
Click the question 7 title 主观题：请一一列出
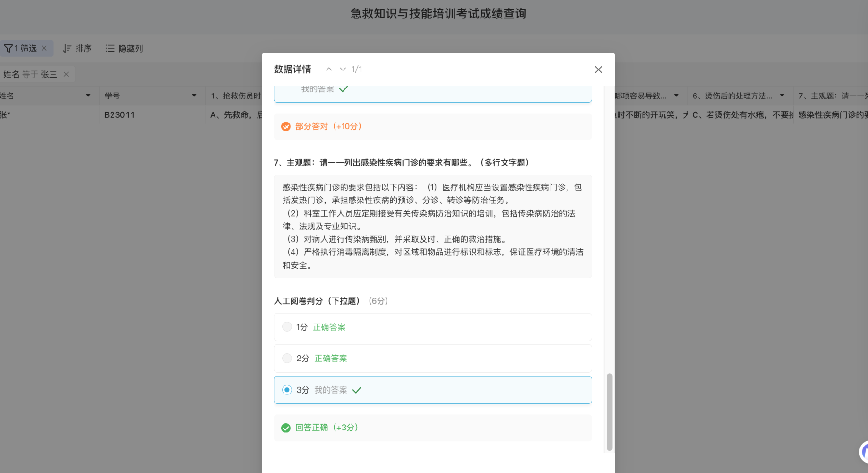point(402,163)
